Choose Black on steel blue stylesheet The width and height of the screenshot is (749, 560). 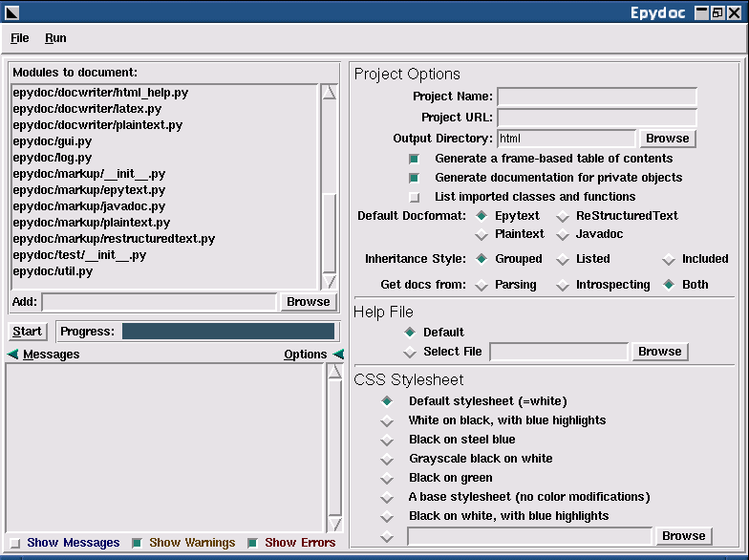[387, 440]
